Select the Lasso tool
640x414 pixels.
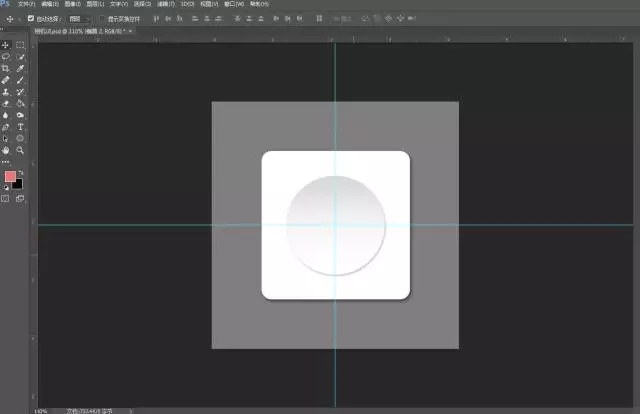[6, 57]
